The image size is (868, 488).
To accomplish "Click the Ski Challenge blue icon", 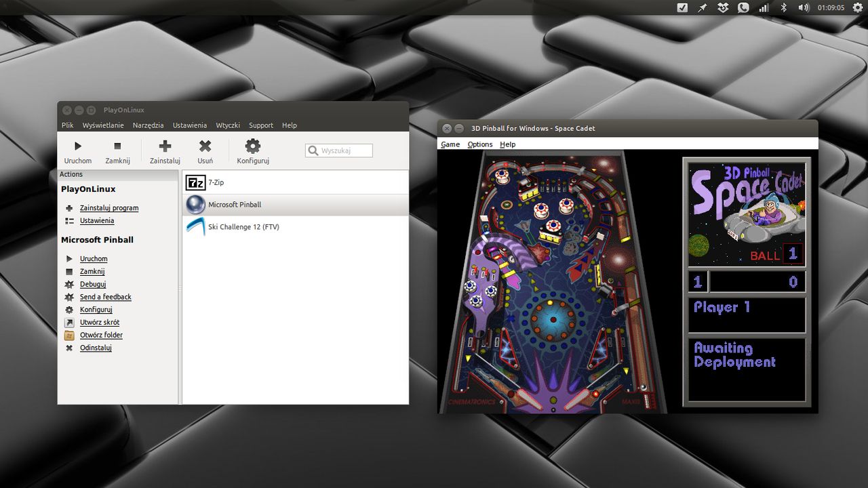I will (x=195, y=227).
